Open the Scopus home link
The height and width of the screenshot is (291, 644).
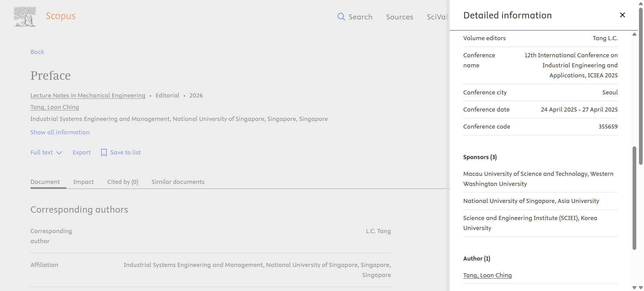[61, 16]
